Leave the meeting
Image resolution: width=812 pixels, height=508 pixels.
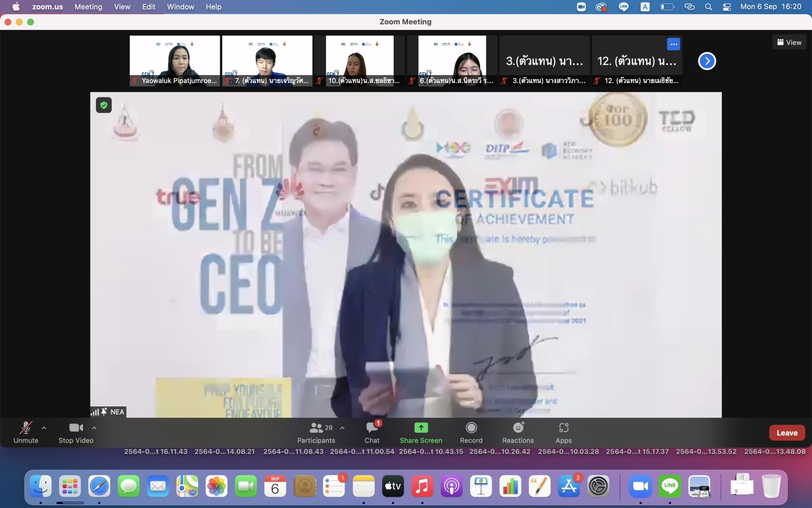click(x=787, y=433)
